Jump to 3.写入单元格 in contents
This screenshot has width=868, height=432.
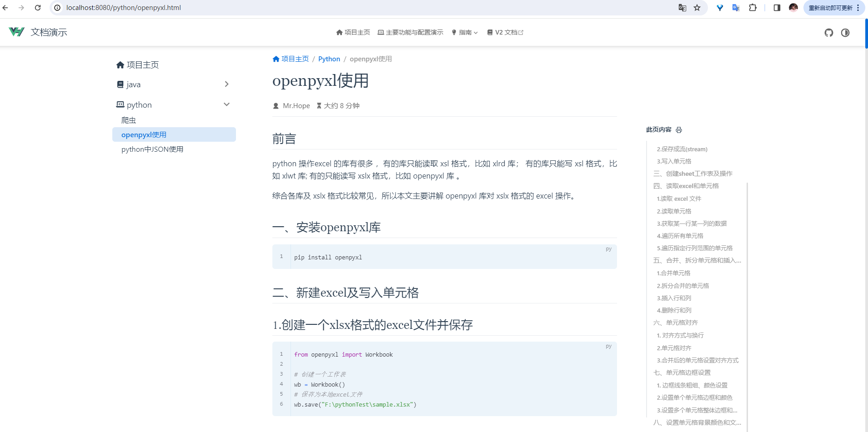674,161
